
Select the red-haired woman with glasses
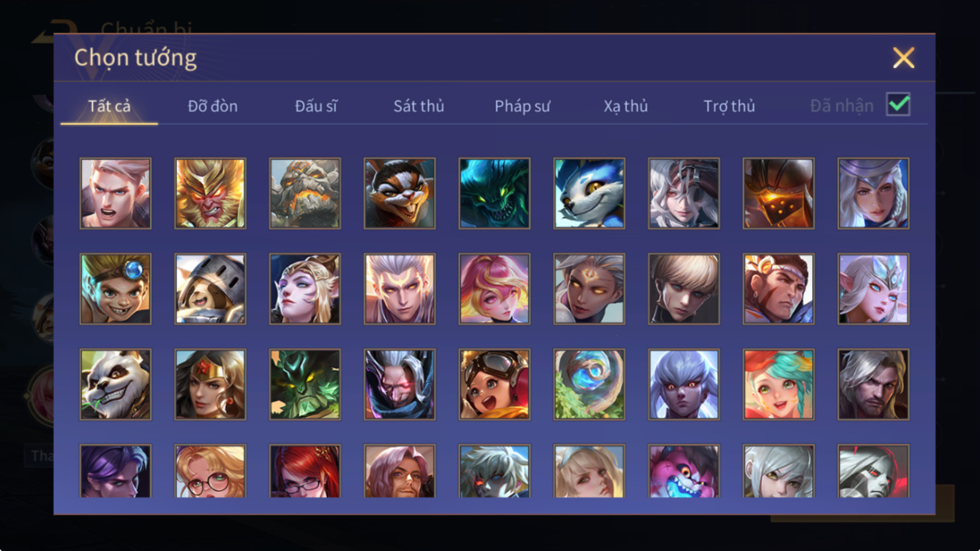(x=305, y=471)
